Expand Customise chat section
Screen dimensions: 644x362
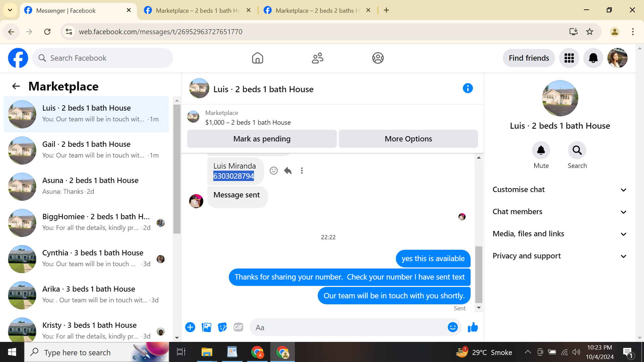click(x=559, y=190)
